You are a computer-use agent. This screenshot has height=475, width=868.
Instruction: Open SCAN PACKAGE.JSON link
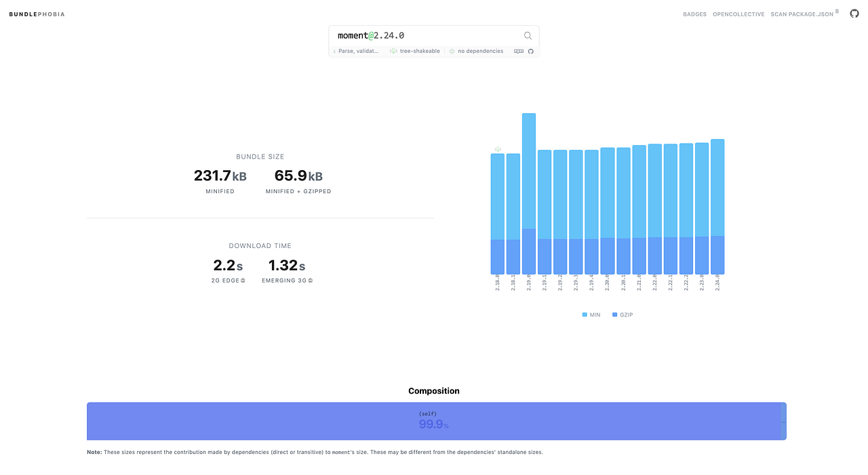[x=802, y=14]
